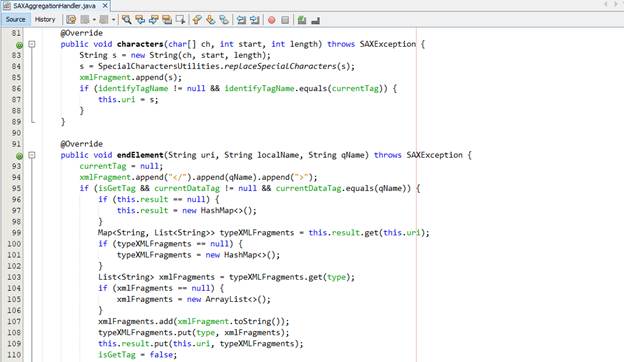Click line number 90 in the gutter
The height and width of the screenshot is (362, 624).
click(x=16, y=133)
